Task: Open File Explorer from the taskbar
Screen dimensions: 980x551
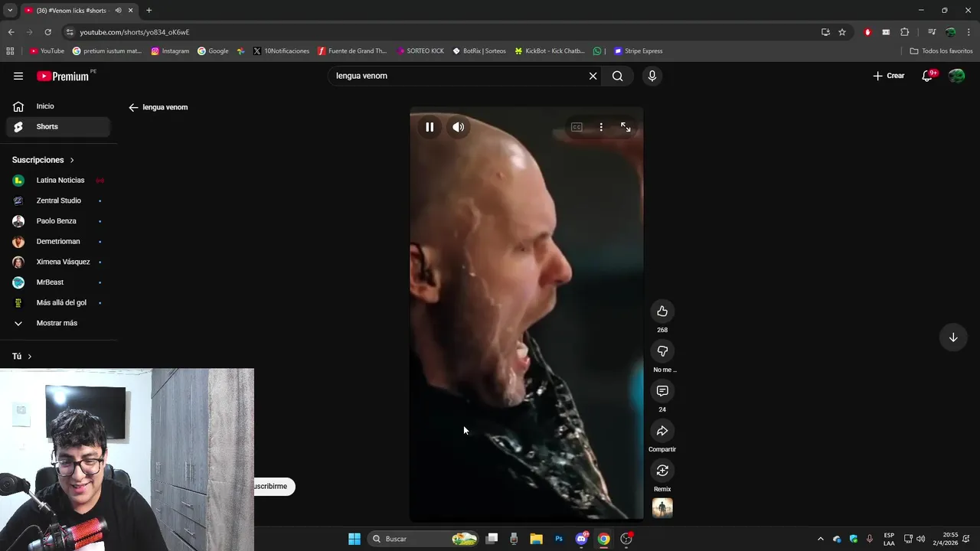Action: click(x=536, y=539)
